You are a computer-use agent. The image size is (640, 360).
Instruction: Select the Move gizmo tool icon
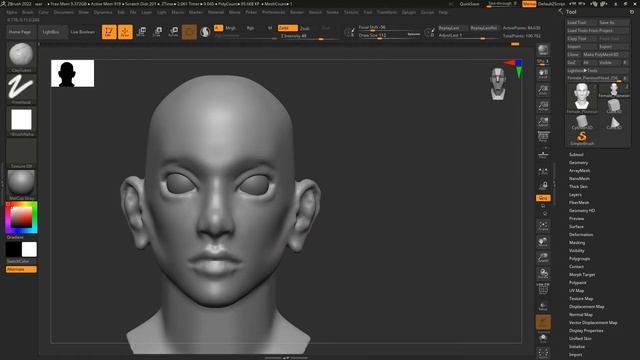141,32
